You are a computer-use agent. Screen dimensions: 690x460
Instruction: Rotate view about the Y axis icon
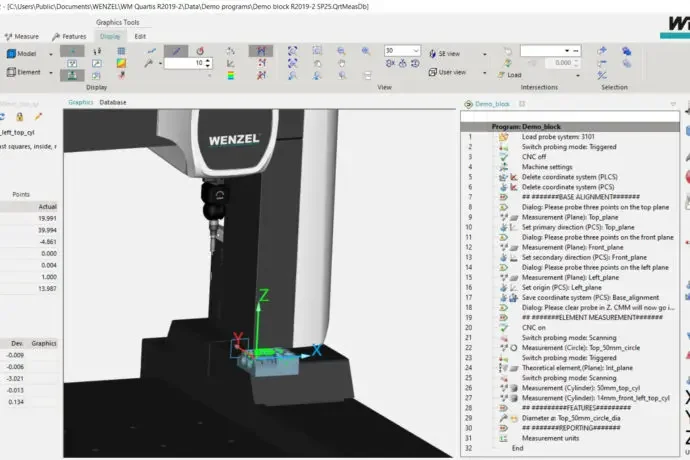[402, 63]
